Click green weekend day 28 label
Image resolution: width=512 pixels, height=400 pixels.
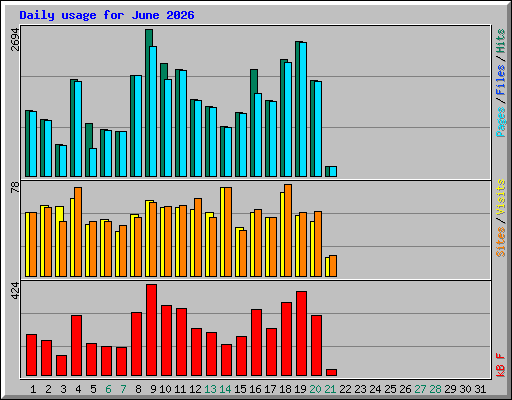(435, 389)
